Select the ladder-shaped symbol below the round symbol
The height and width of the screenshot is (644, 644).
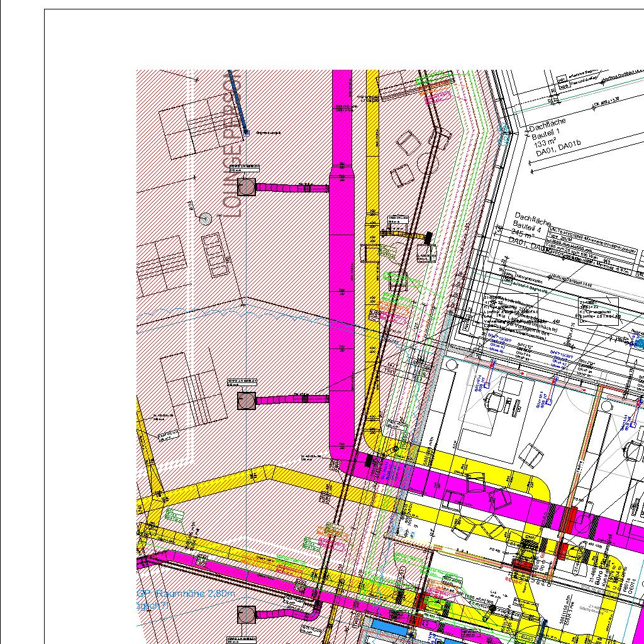(x=215, y=255)
